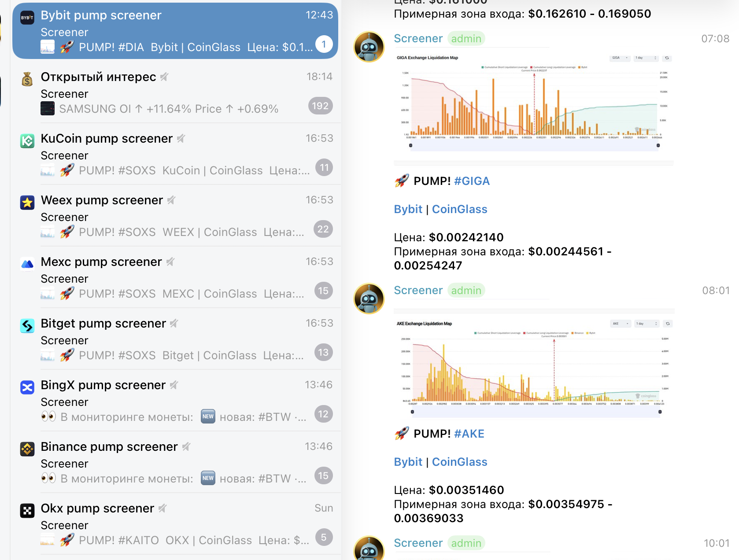Click the admin badge on the 07:08 message
Screen dimensions: 739x560
tap(466, 39)
